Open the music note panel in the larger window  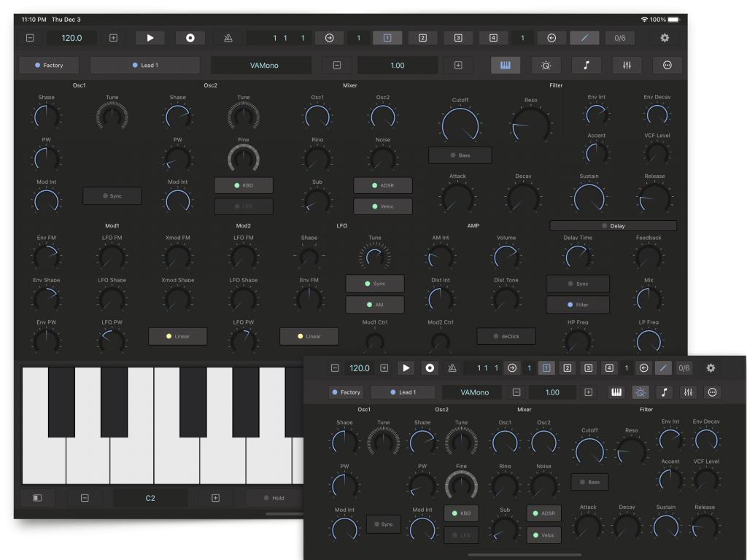pyautogui.click(x=587, y=65)
